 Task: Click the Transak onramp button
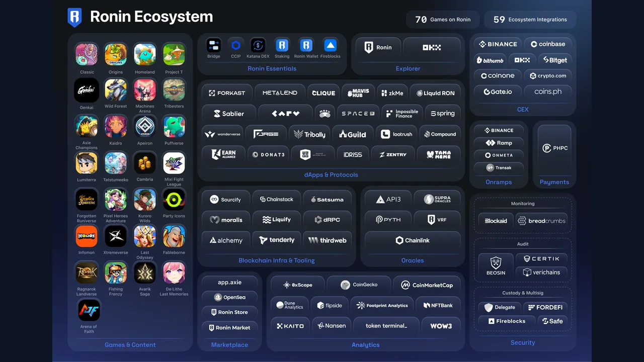pyautogui.click(x=499, y=168)
